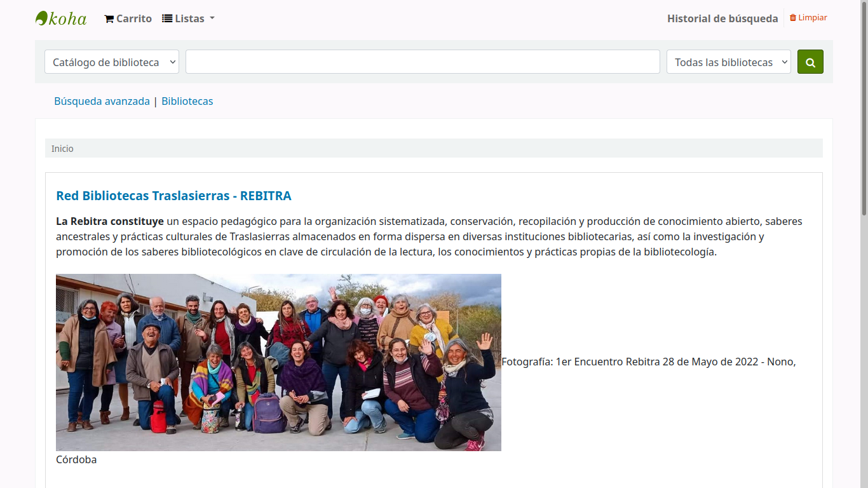The width and height of the screenshot is (868, 488).
Task: Click the Rebitra group photograph
Action: point(278,362)
